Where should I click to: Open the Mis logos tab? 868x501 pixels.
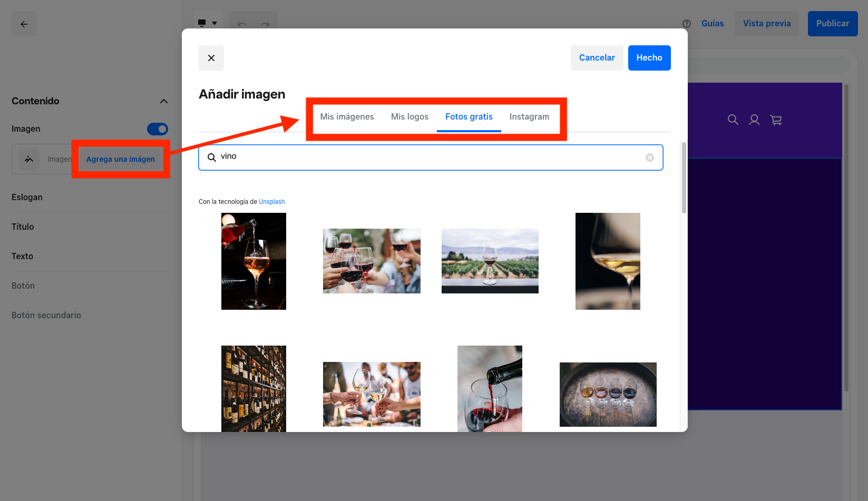409,116
